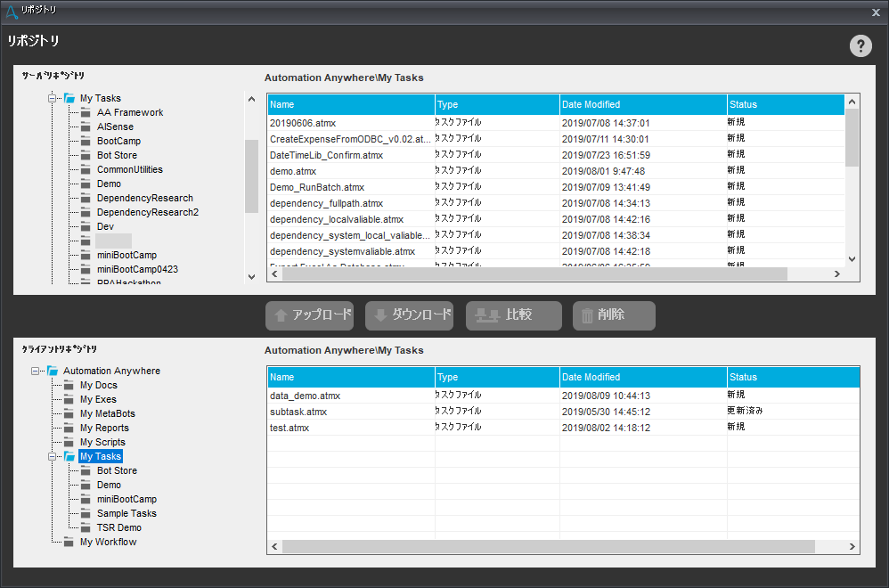Click the AISense folder icon
Viewport: 889px width, 588px height.
86,127
